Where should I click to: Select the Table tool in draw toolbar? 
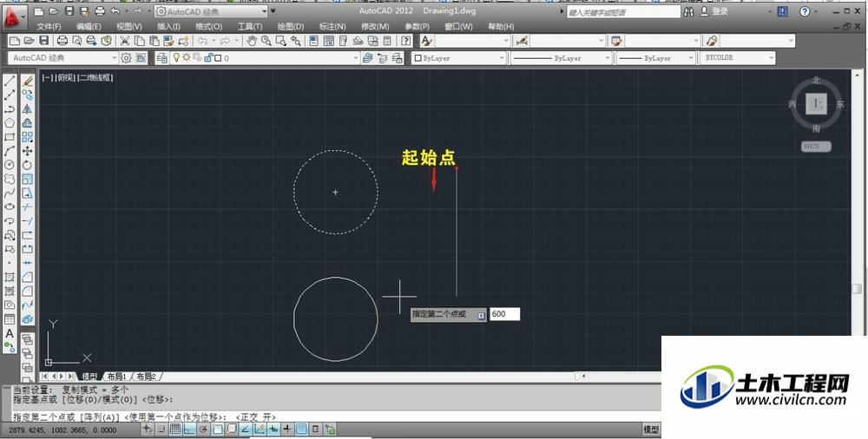10,319
